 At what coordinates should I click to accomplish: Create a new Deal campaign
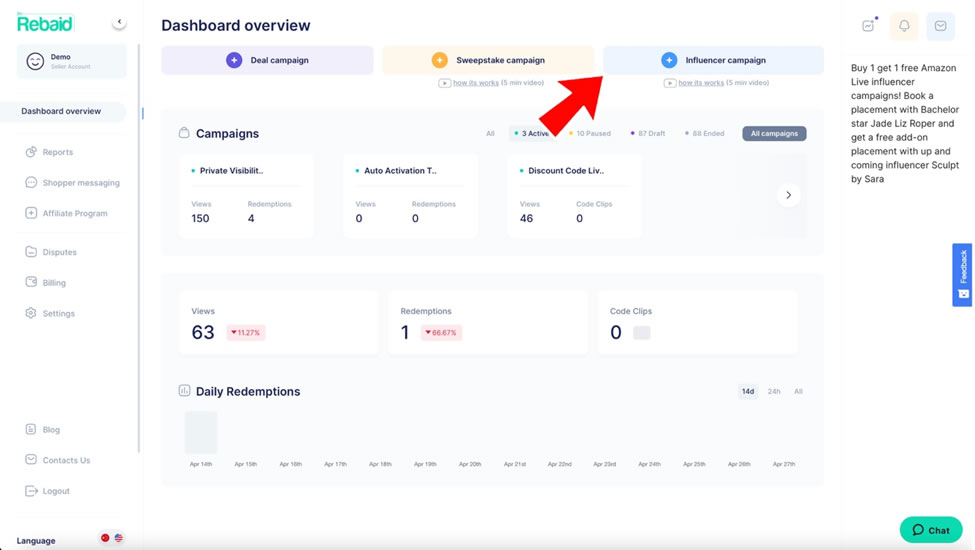267,60
